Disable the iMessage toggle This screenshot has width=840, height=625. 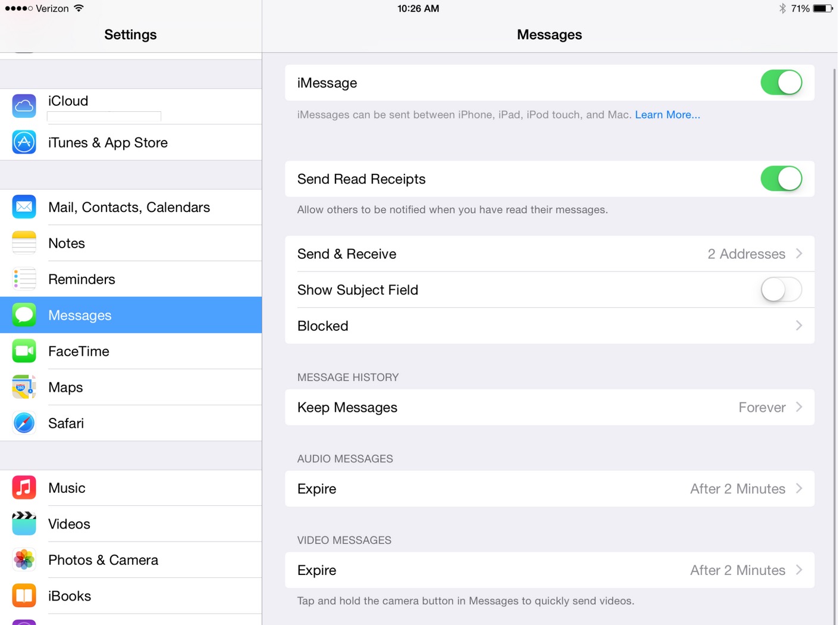(x=781, y=83)
